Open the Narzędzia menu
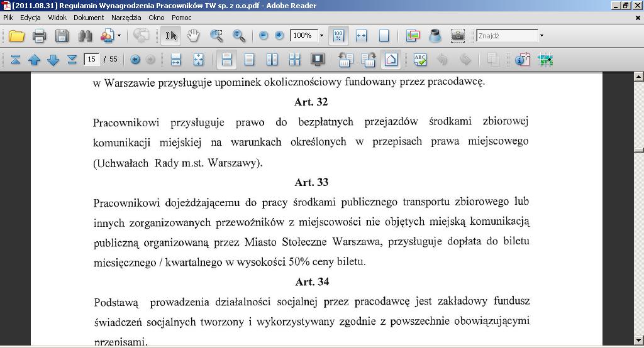Viewport: 644px width, 348px height. (126, 18)
